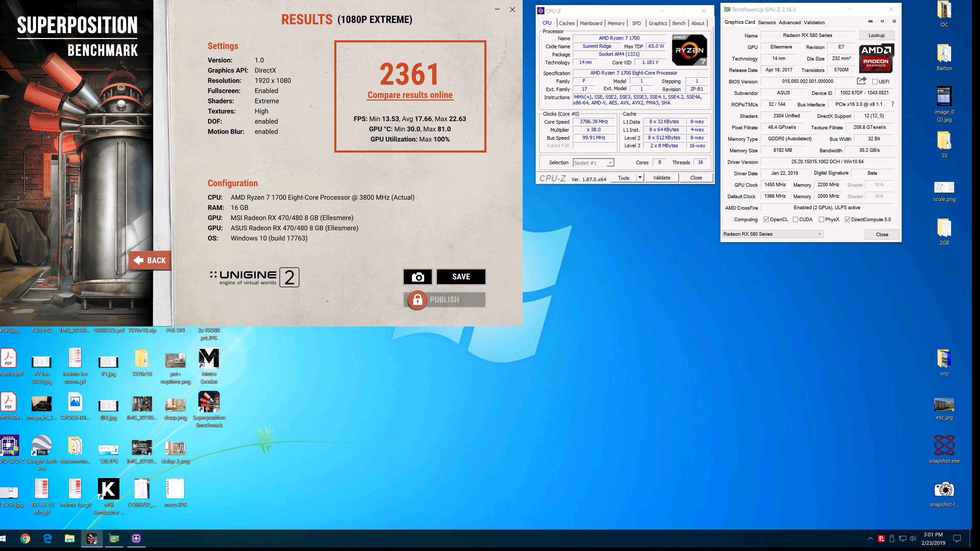
Task: Click the taskbar clock showing 3:01 PM
Action: pos(933,539)
